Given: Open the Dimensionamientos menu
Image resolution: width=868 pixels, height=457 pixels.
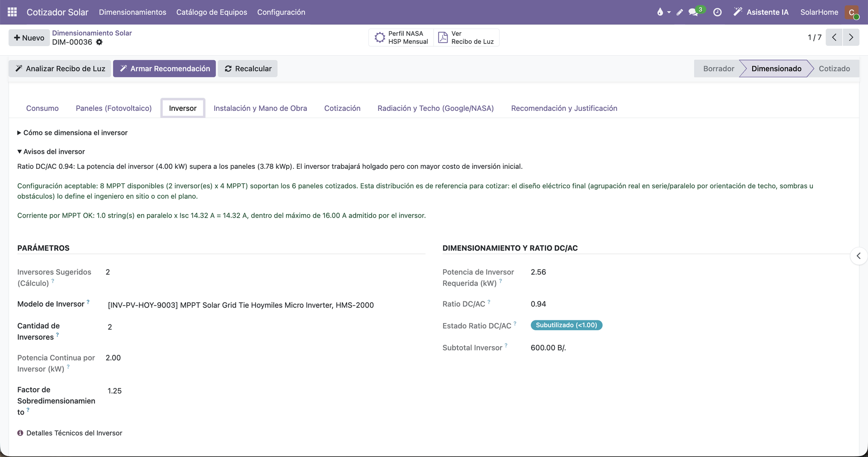Looking at the screenshot, I should (132, 12).
